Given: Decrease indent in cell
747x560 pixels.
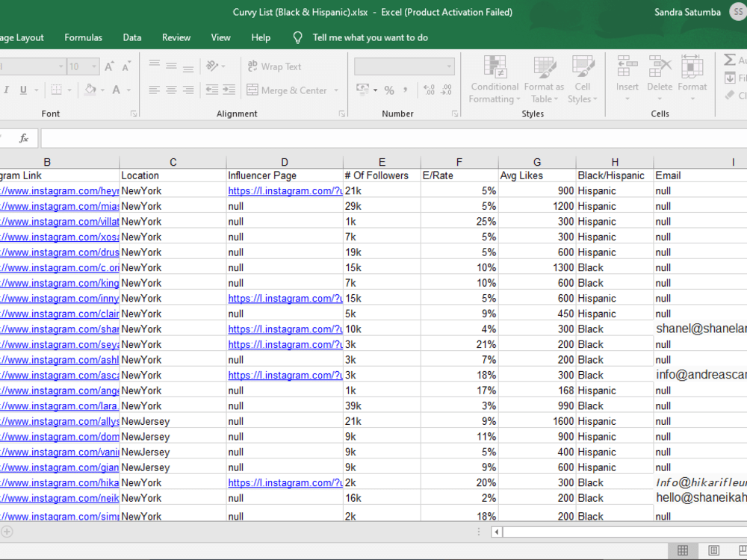Looking at the screenshot, I should [212, 90].
